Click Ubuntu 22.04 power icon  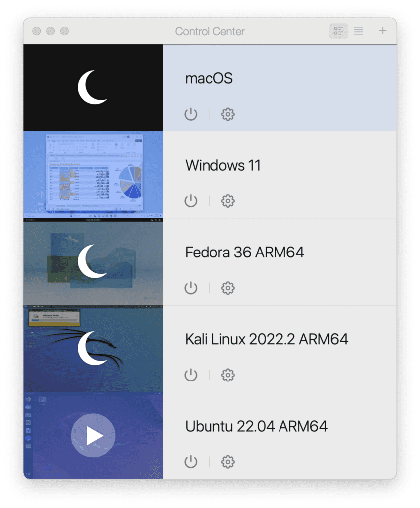pyautogui.click(x=191, y=462)
